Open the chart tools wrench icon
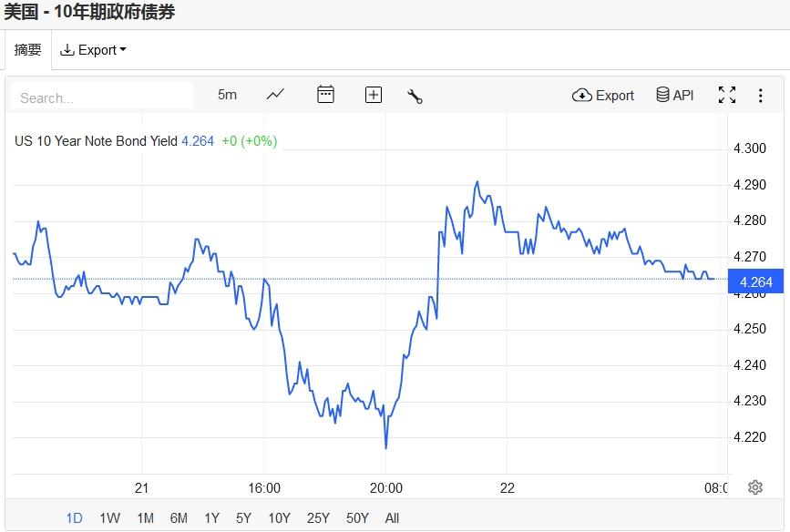Image resolution: width=790 pixels, height=532 pixels. [x=415, y=96]
